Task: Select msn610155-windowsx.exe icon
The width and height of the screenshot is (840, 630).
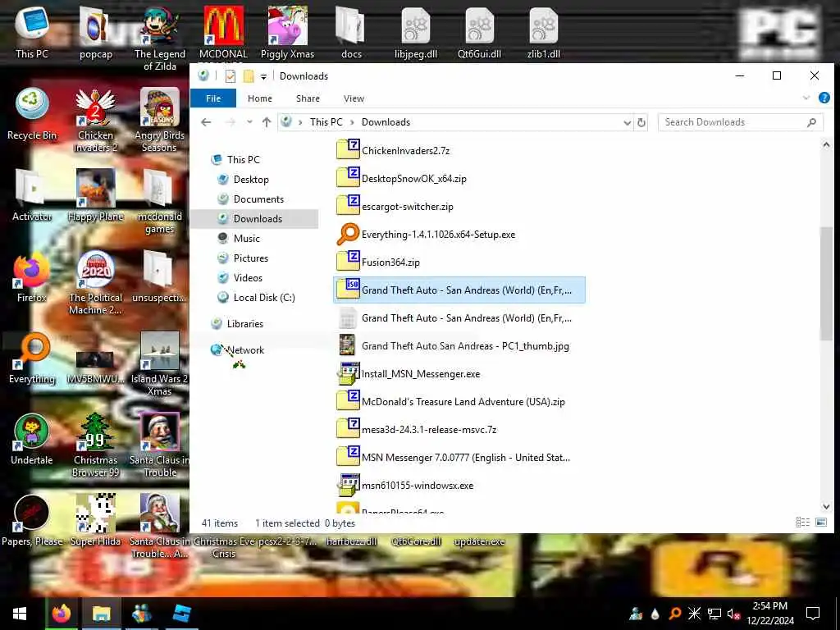Action: tap(348, 485)
